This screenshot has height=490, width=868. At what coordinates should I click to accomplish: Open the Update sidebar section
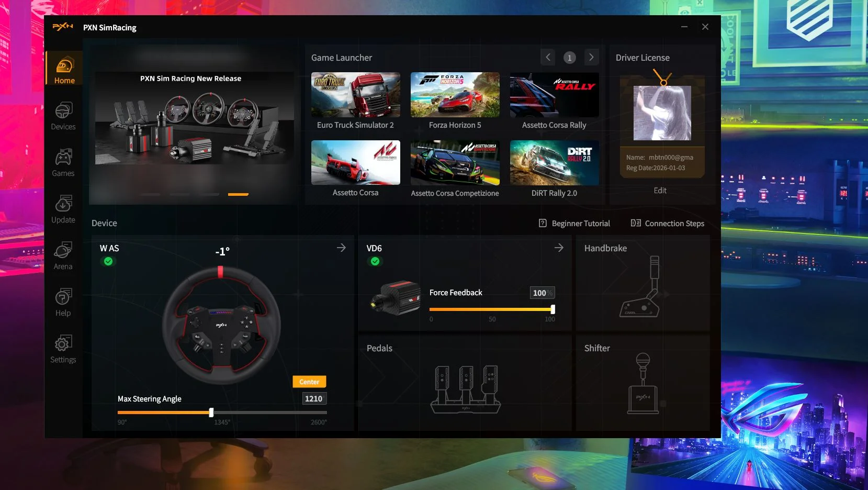click(63, 209)
